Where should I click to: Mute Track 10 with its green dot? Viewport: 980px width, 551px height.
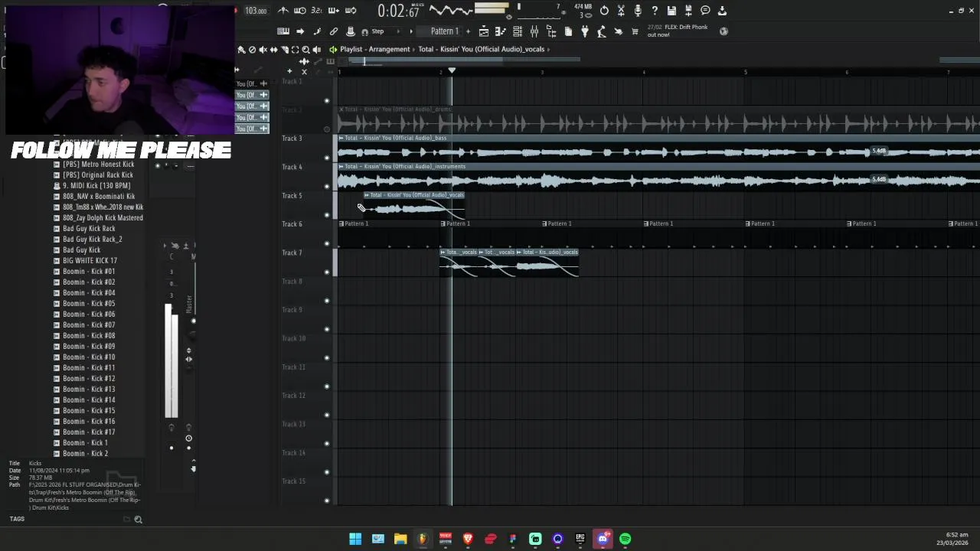coord(327,357)
